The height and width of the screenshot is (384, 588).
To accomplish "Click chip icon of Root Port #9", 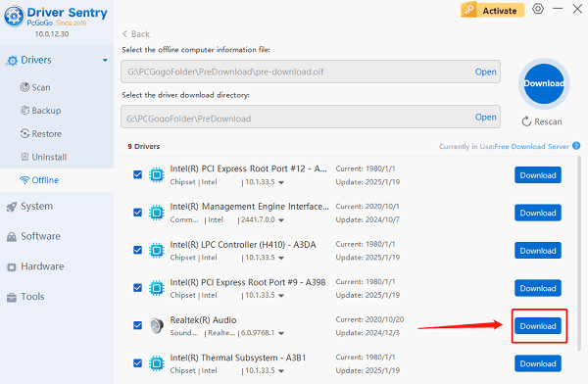I will click(157, 288).
